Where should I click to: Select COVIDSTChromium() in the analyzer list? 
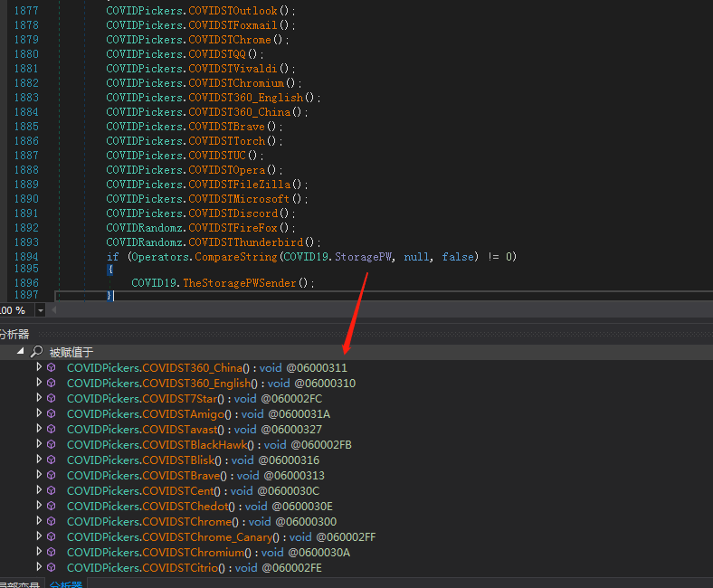(208, 552)
